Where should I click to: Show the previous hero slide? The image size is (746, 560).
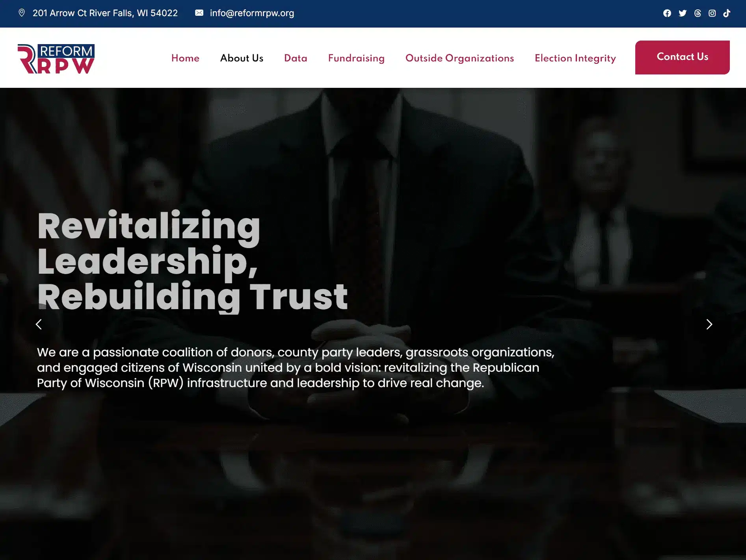tap(39, 324)
